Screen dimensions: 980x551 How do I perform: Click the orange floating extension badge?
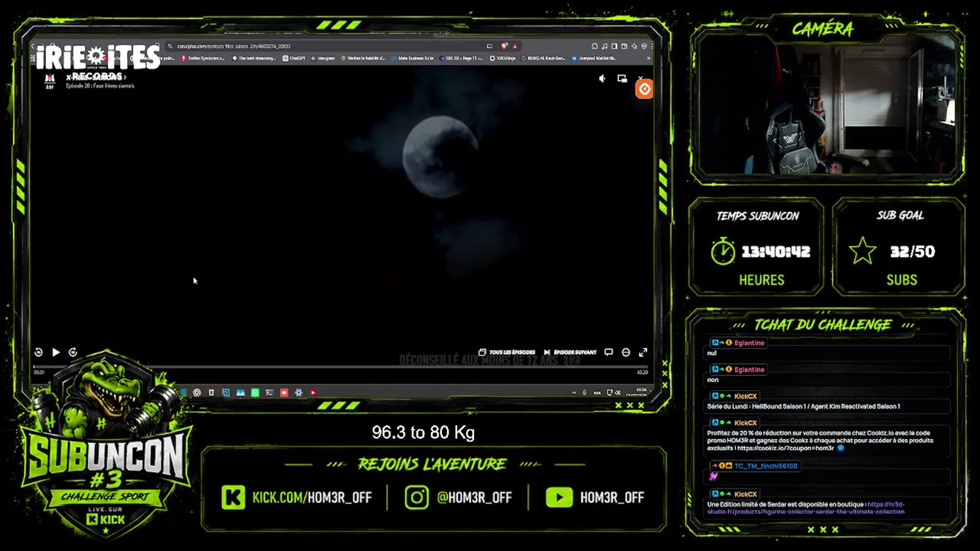645,90
